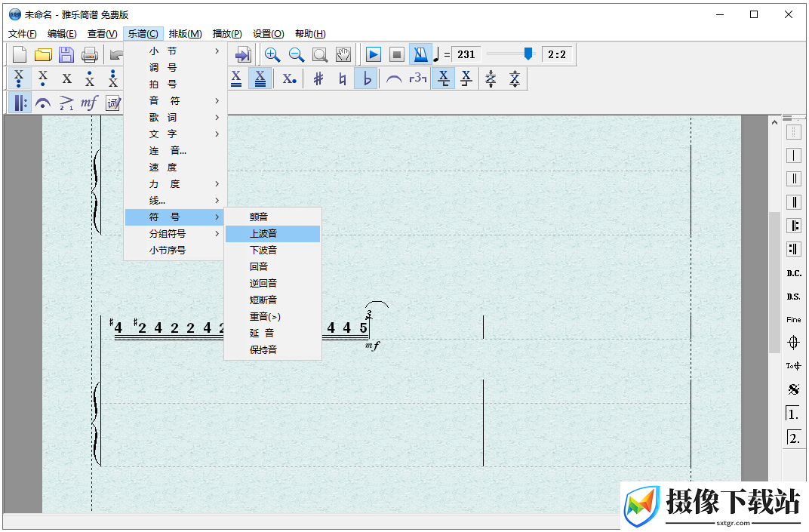809x532 pixels.
Task: Insert first ending bracket
Action: click(x=793, y=414)
